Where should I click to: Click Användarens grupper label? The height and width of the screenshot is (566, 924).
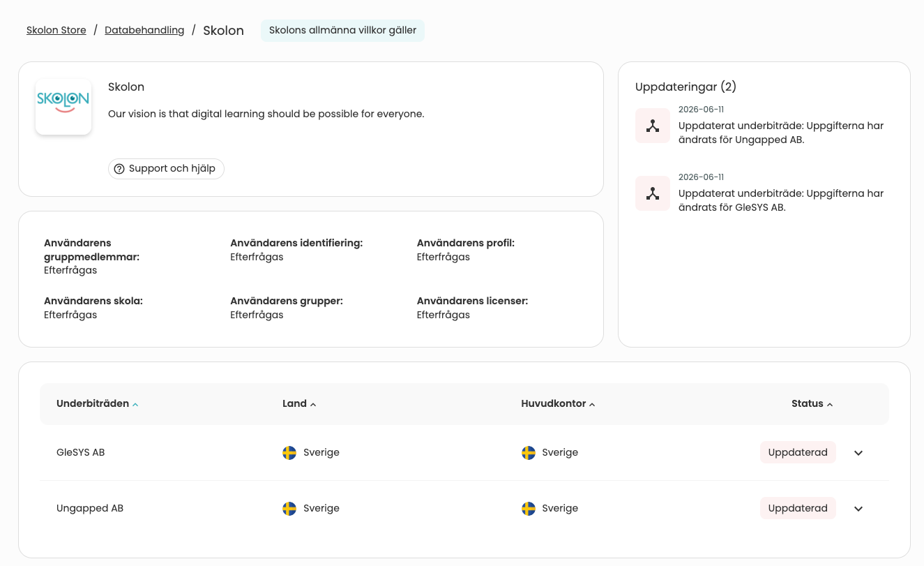[x=287, y=301]
